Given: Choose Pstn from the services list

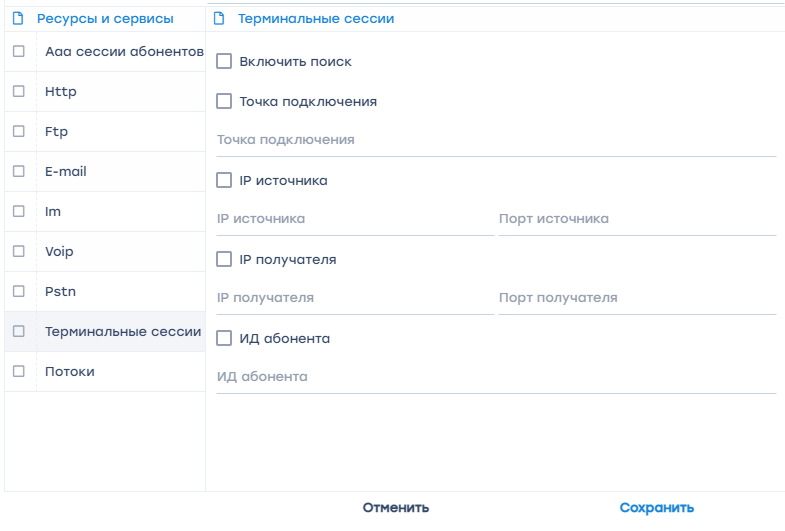Looking at the screenshot, I should (x=60, y=292).
